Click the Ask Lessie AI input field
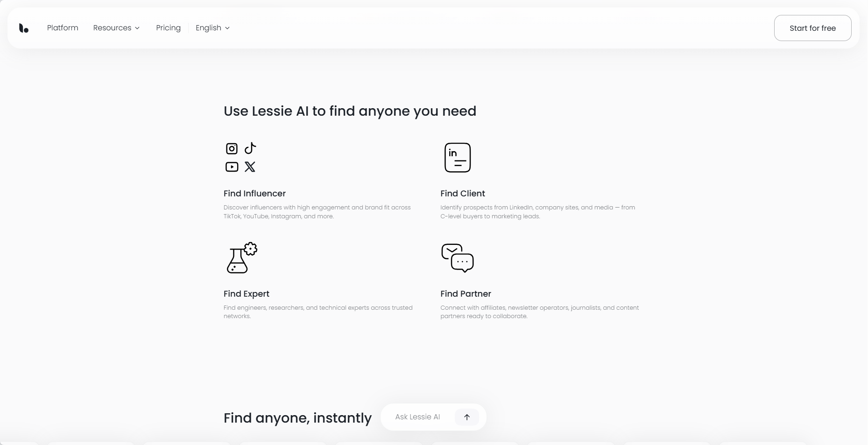Viewport: 868px width, 445px height. [x=418, y=417]
